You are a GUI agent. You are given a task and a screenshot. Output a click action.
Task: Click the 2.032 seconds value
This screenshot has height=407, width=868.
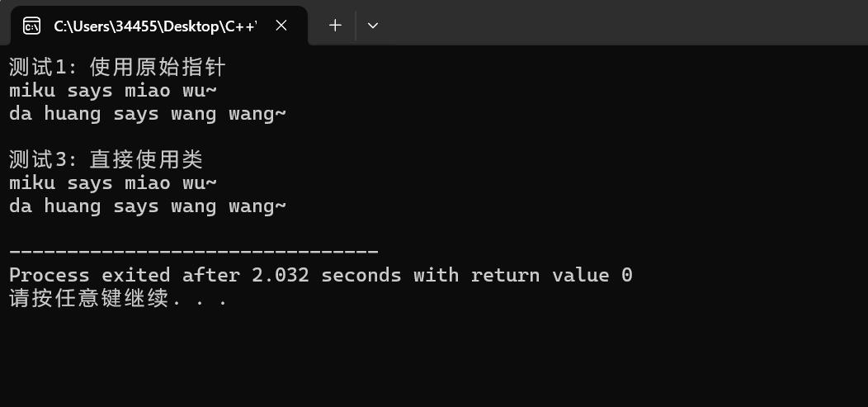(x=327, y=275)
